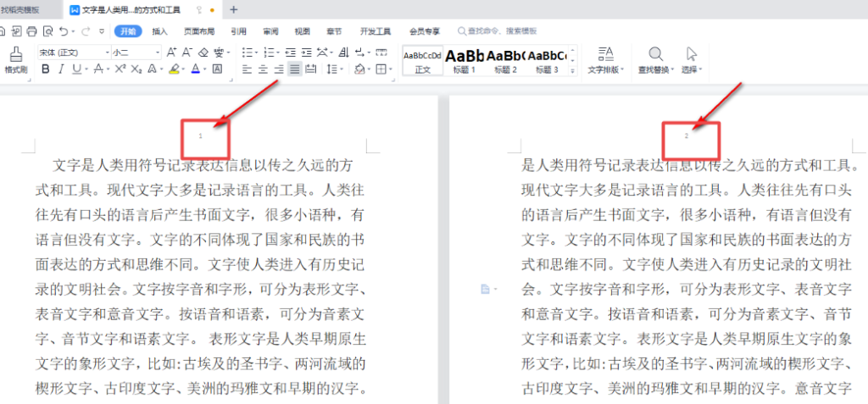Click the Phonetic Guide (变) icon
Image resolution: width=868 pixels, height=404 pixels.
[x=218, y=53]
